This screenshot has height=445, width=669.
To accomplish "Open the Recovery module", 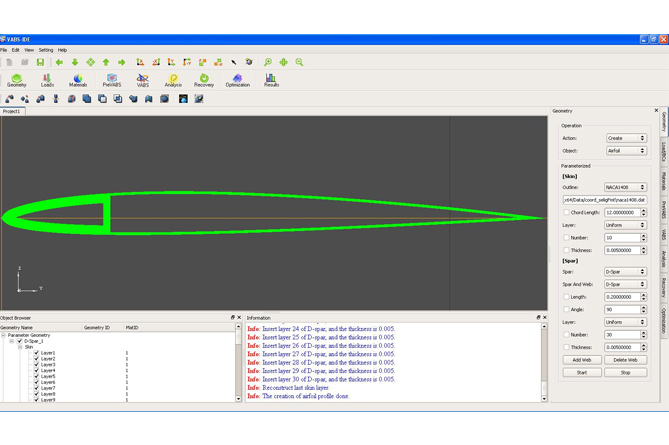I will pos(204,80).
